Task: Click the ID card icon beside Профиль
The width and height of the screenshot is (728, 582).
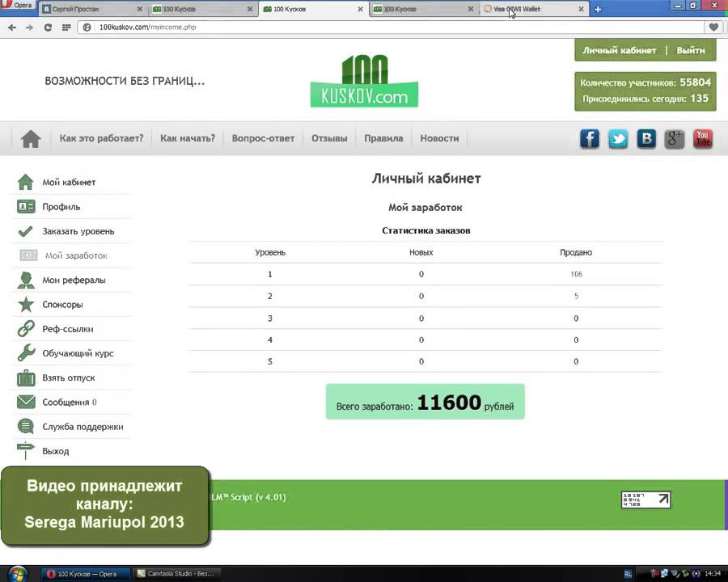Action: point(26,207)
